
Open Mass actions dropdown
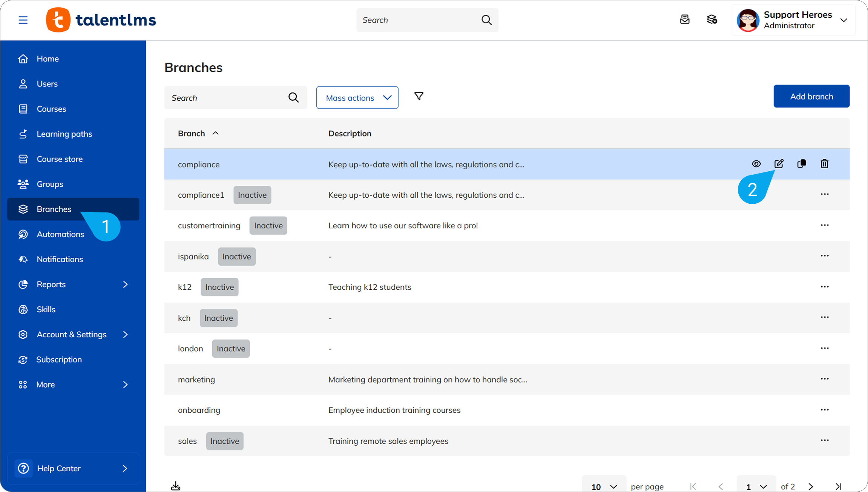point(357,98)
